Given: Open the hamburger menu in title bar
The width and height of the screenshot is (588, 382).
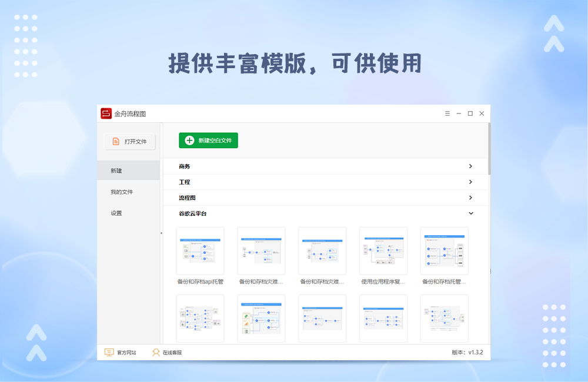Looking at the screenshot, I should click(447, 113).
